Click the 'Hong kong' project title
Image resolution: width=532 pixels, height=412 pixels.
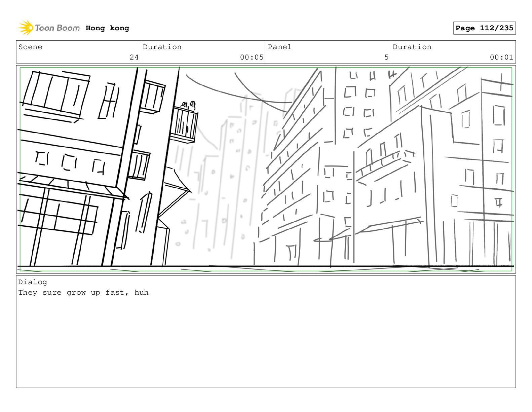click(107, 28)
